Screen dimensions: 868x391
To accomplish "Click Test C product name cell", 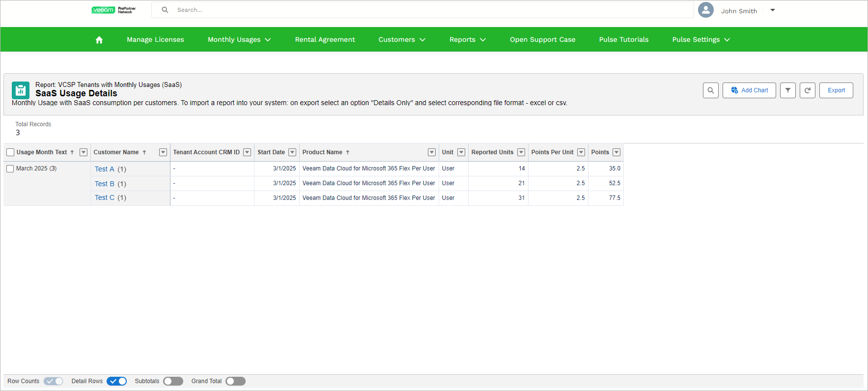I will click(369, 198).
